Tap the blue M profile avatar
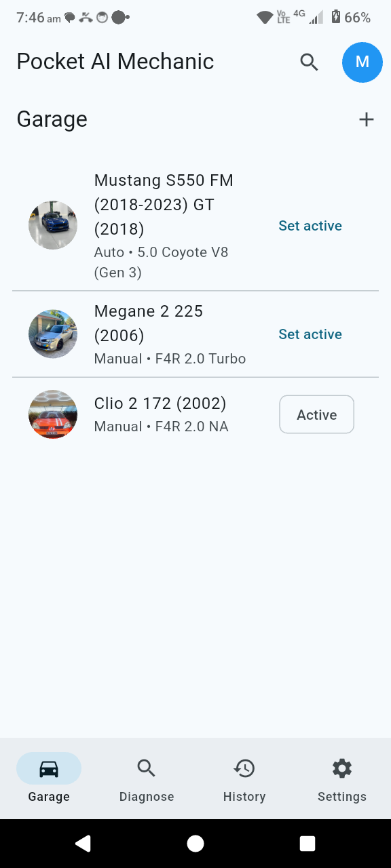This screenshot has height=868, width=391. (362, 62)
